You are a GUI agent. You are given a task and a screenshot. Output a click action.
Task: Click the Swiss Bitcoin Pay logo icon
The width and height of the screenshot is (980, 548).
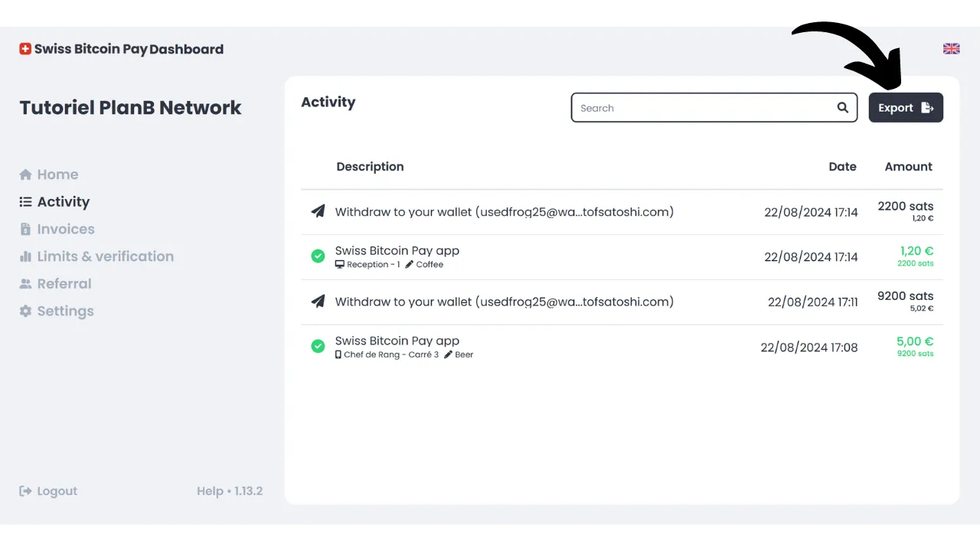(25, 49)
